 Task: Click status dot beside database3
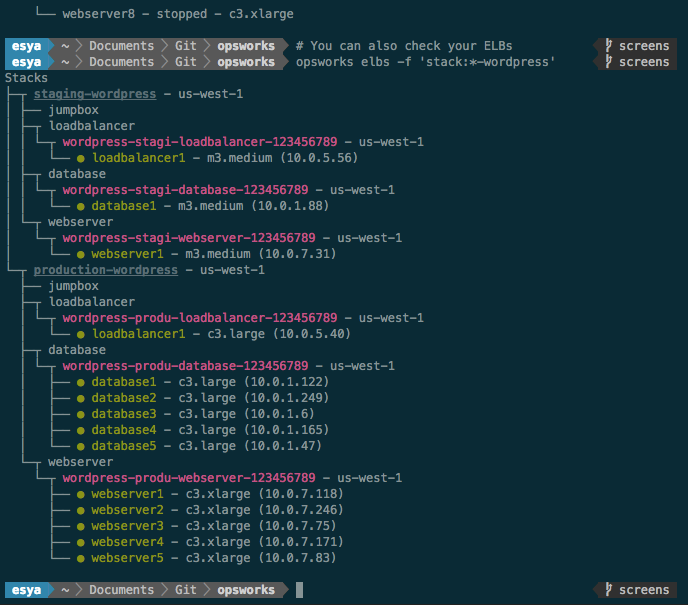pos(81,415)
